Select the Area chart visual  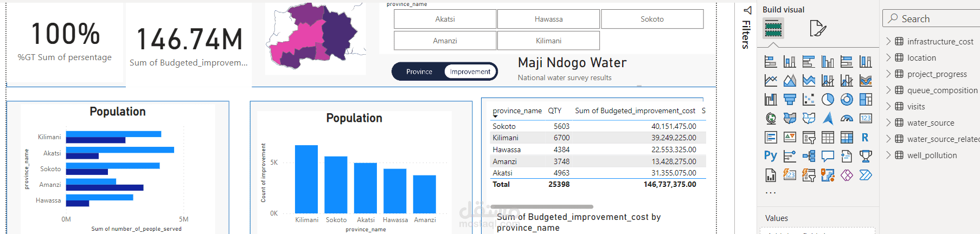pyautogui.click(x=790, y=81)
